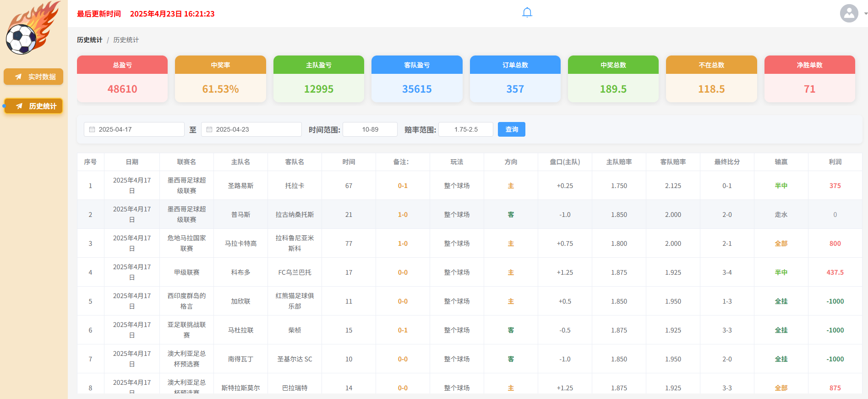Click the notification bell icon

pos(527,12)
